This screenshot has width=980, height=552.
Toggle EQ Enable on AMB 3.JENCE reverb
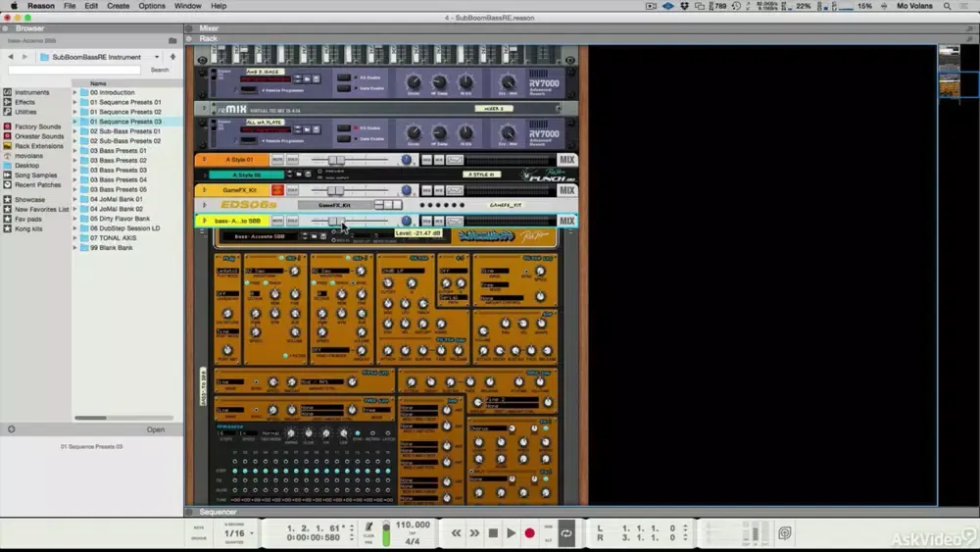tap(344, 77)
